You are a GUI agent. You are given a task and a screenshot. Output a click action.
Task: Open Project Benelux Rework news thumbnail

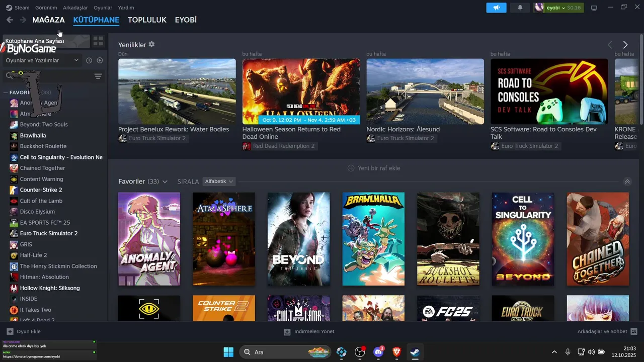coord(177,92)
